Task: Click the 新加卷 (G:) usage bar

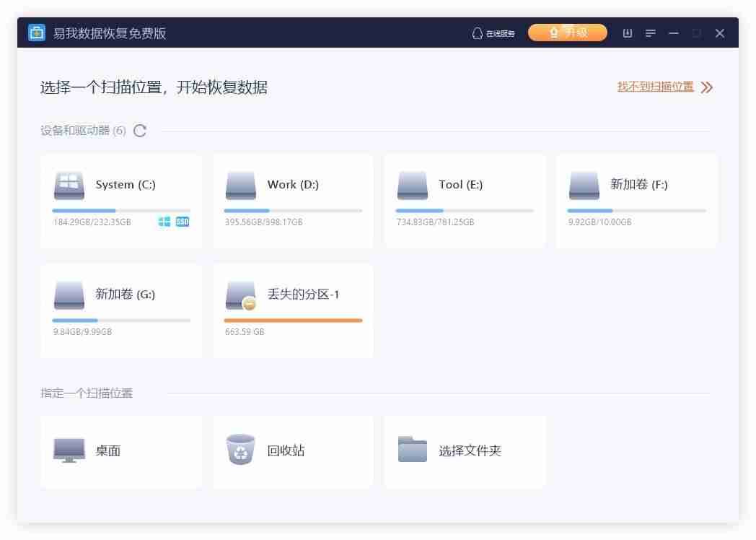Action: [121, 321]
